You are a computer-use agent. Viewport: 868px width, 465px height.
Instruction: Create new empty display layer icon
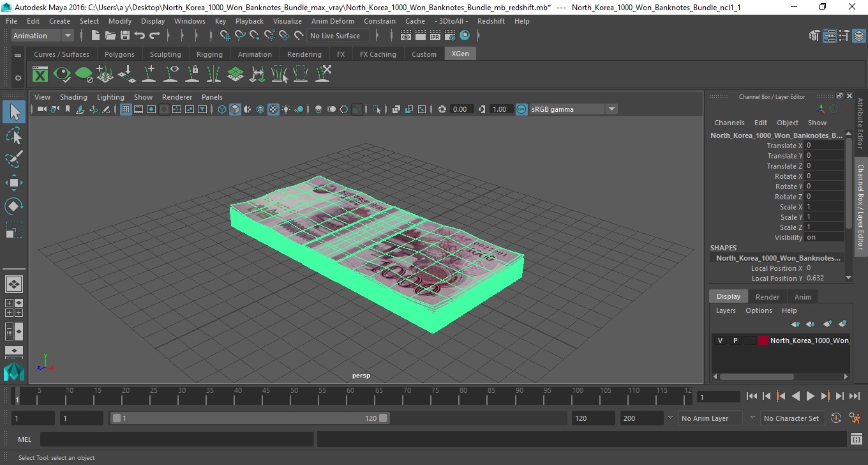(x=828, y=324)
